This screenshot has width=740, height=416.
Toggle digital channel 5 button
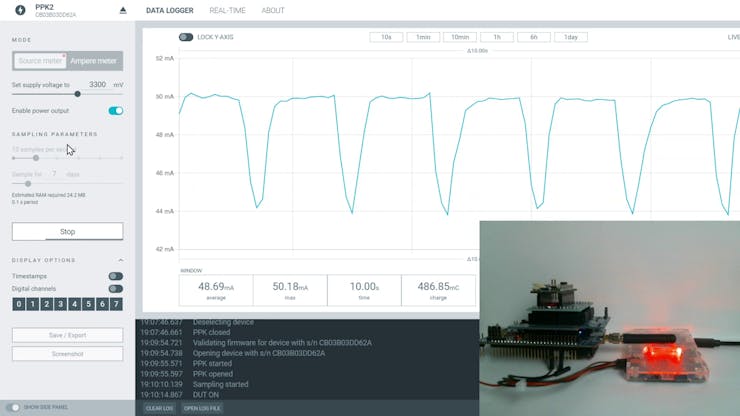(88, 304)
